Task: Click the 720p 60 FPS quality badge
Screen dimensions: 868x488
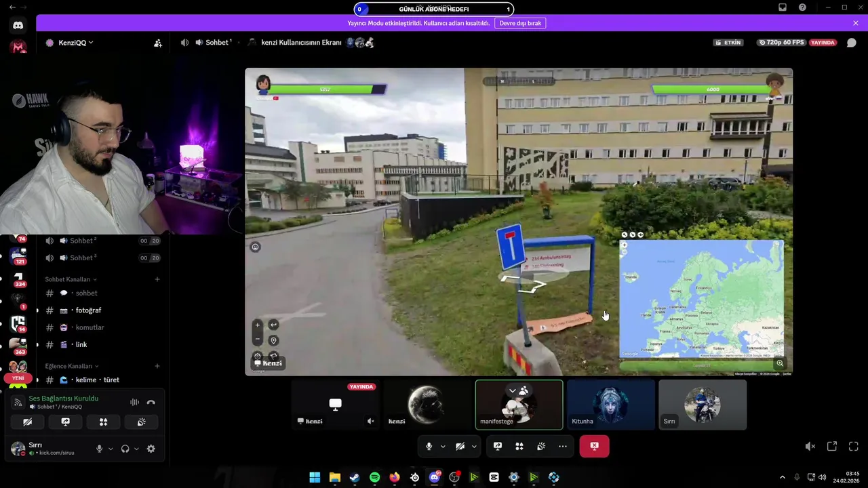Action: click(x=781, y=43)
